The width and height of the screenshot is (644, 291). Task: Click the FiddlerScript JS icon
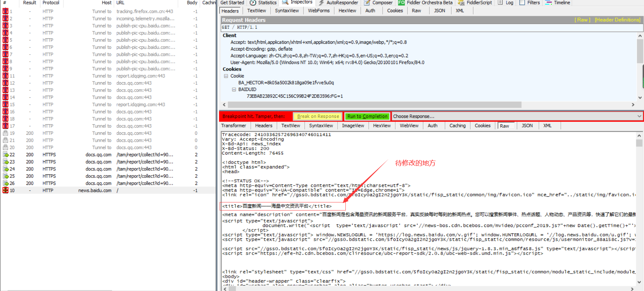(x=461, y=3)
